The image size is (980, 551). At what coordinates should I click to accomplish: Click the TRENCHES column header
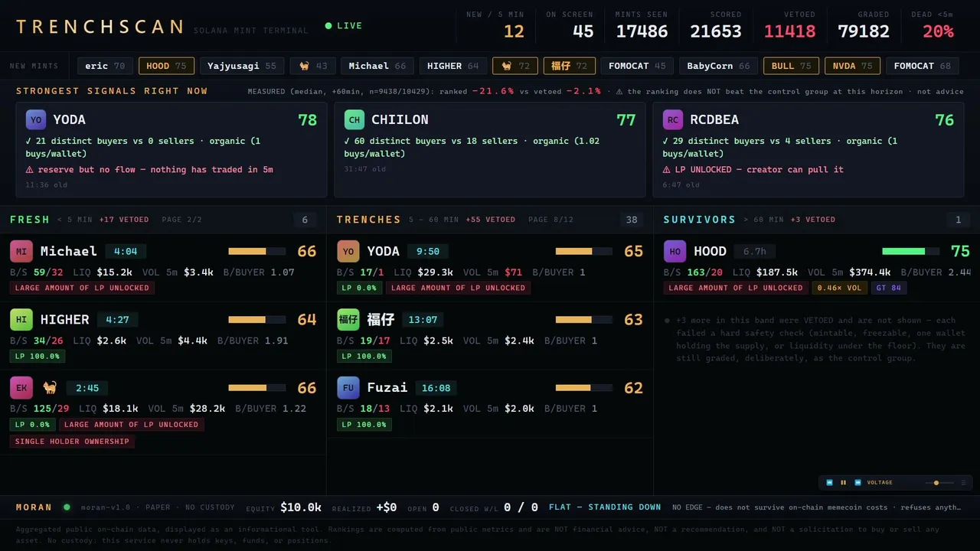369,220
